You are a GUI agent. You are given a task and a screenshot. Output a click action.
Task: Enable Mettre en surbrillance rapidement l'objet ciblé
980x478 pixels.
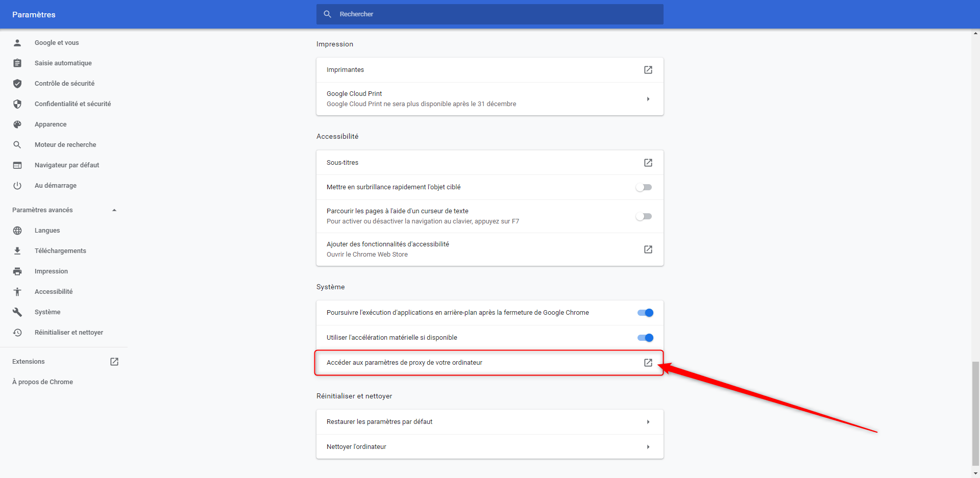(644, 187)
